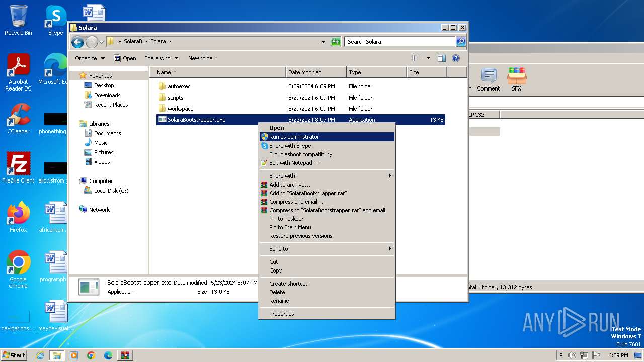Choose Cut from the context menu

[327, 262]
